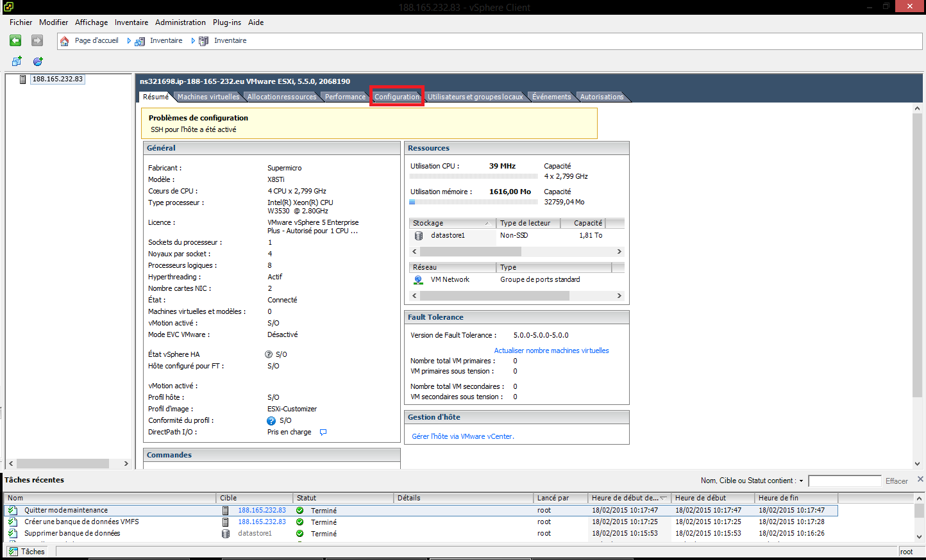Click green status icon of Quitter mode maintenance
This screenshot has height=560, width=926.
[299, 511]
